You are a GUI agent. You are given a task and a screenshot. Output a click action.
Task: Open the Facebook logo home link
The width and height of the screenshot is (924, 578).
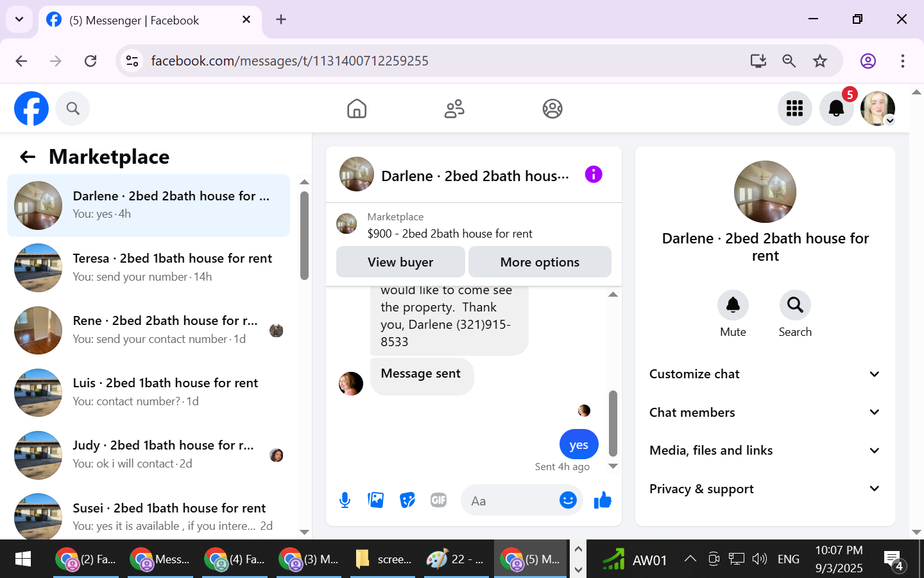31,109
